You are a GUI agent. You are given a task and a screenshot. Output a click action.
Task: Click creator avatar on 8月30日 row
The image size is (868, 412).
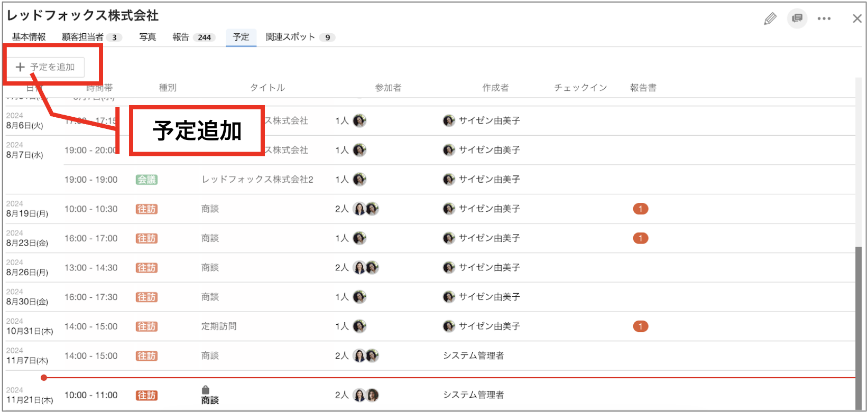449,297
